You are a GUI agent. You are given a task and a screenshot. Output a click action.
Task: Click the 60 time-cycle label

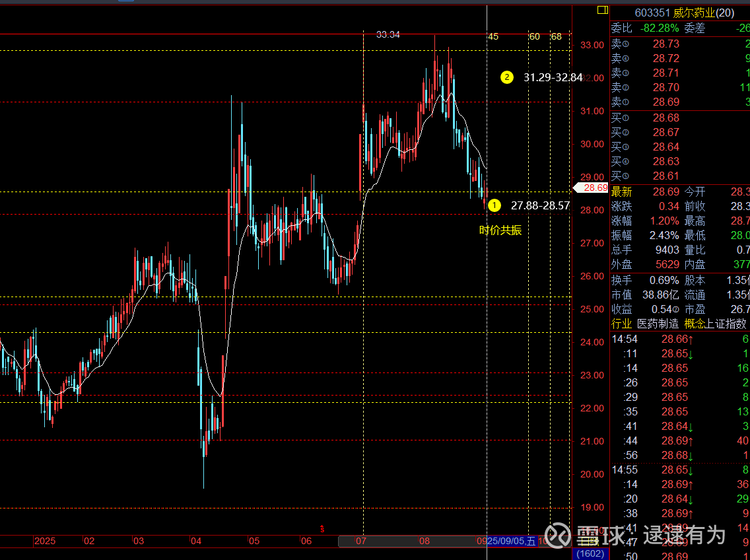pyautogui.click(x=534, y=37)
